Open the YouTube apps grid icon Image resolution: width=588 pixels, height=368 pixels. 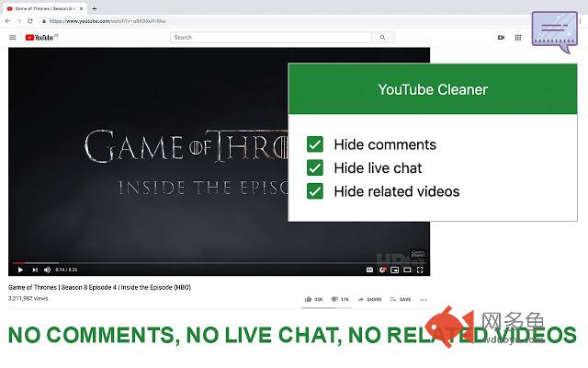pos(518,37)
